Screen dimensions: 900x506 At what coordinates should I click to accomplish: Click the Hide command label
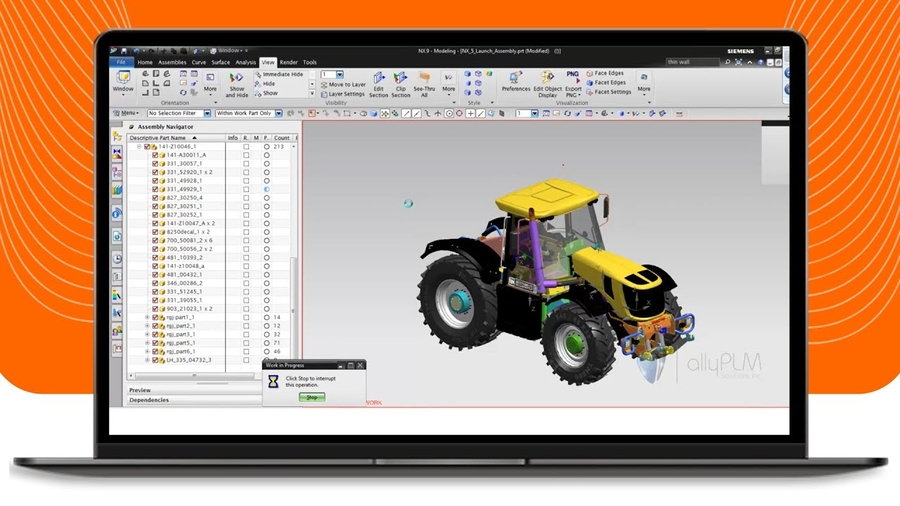269,84
